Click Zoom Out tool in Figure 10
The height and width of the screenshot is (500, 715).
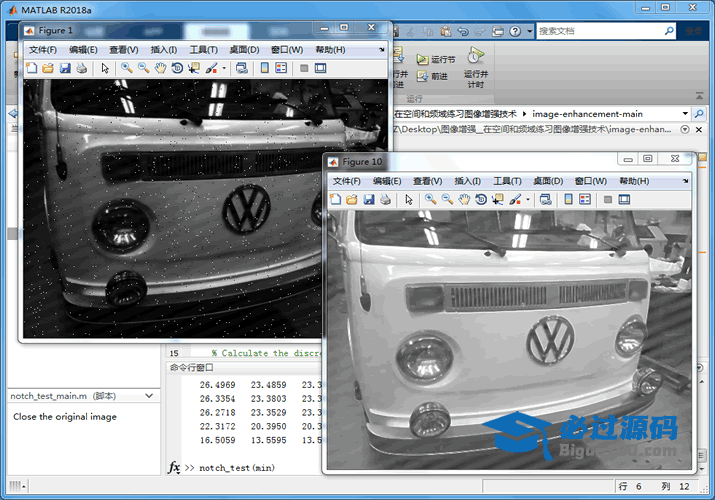448,199
